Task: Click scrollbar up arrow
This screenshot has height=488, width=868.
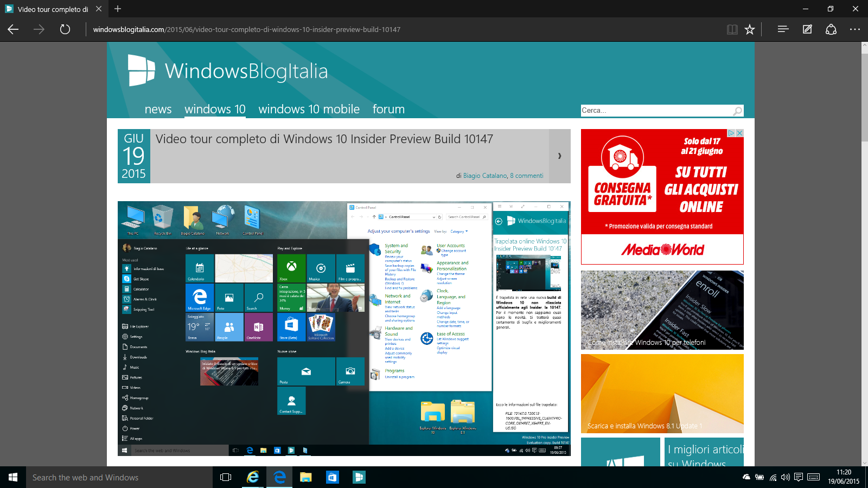Action: pyautogui.click(x=864, y=46)
